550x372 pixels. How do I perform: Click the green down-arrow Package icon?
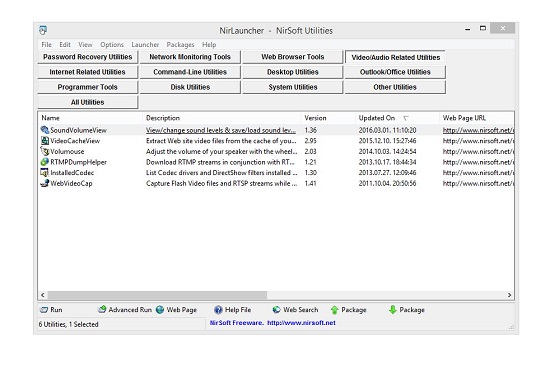coord(393,310)
